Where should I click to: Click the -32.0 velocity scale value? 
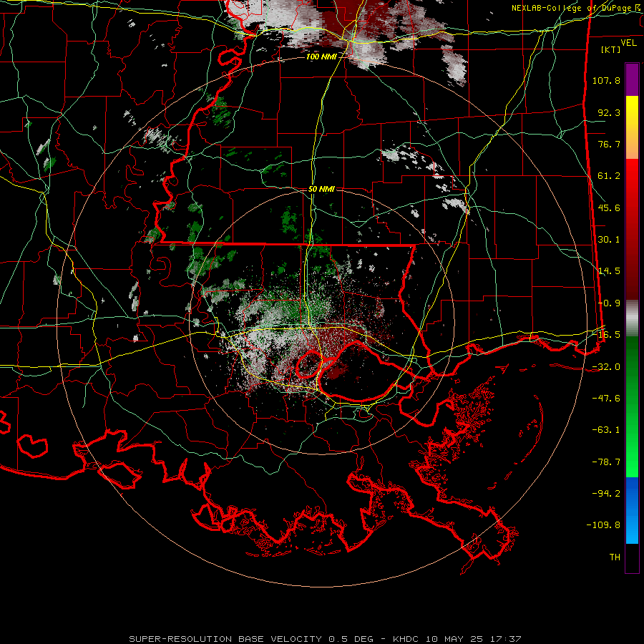606,367
